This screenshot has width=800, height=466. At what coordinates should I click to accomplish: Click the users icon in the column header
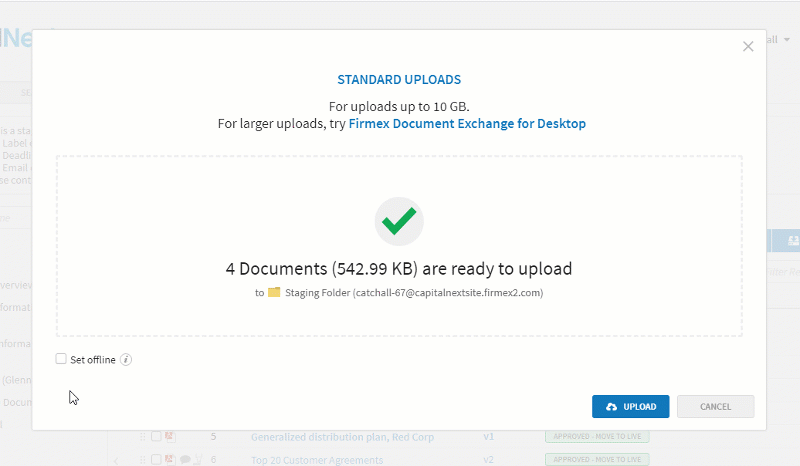pyautogui.click(x=792, y=241)
